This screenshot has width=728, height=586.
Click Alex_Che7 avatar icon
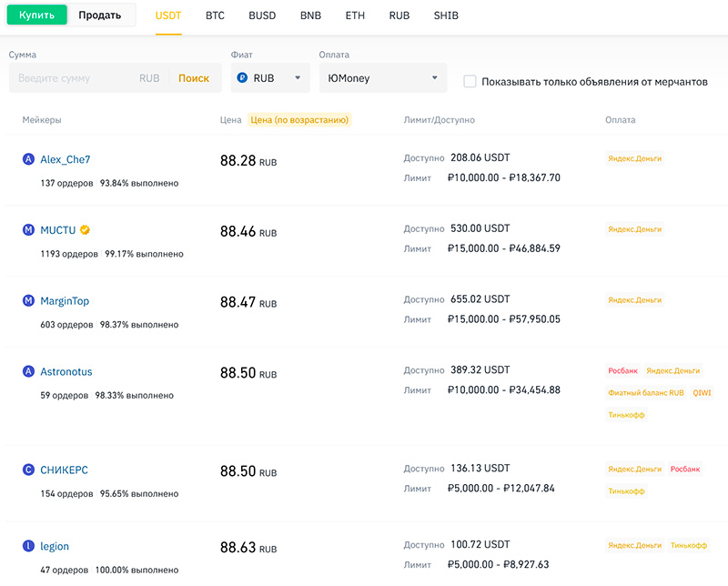[28, 159]
